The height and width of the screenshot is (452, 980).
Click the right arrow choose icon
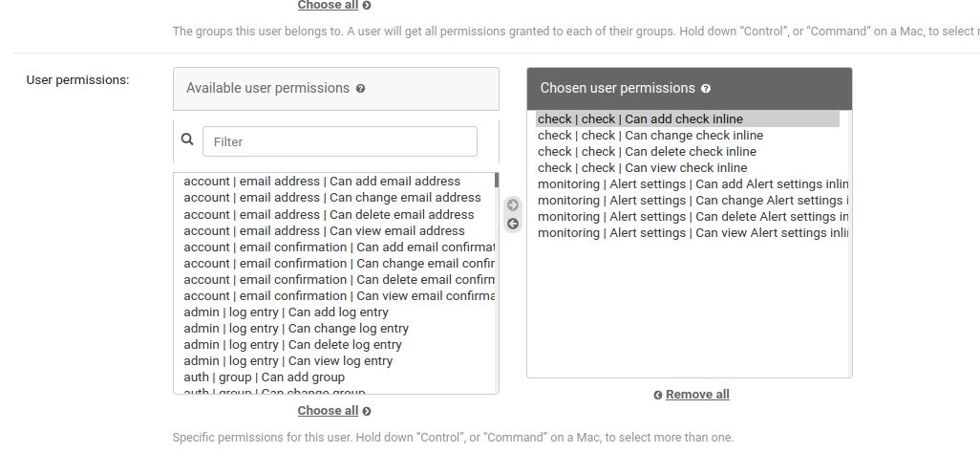click(x=513, y=204)
